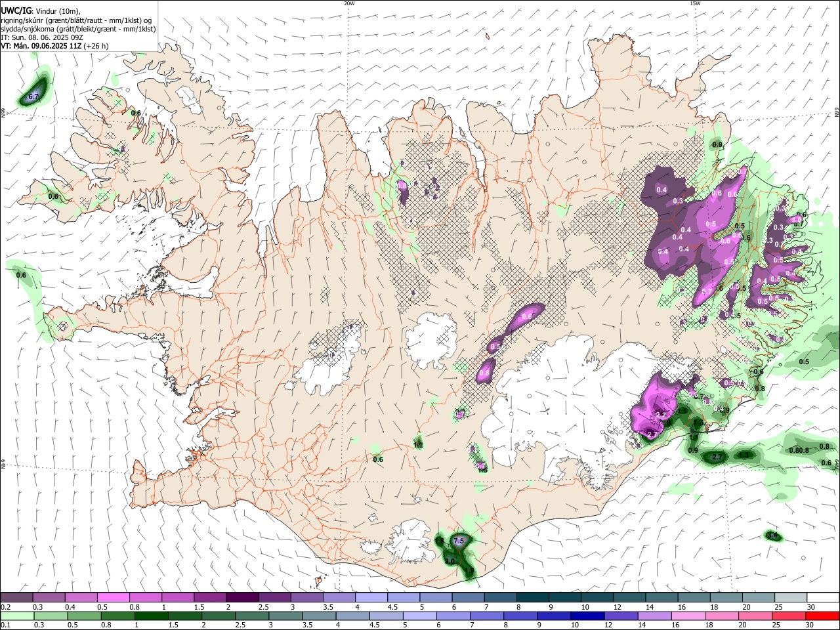
Task: Click the '0.1' label under the bottom legend row
Action: click(x=5, y=625)
